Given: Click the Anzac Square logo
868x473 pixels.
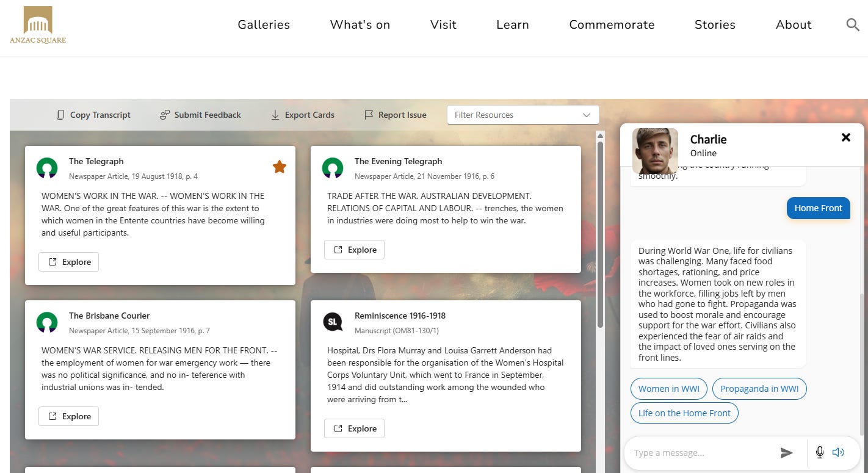Looking at the screenshot, I should coord(38,25).
